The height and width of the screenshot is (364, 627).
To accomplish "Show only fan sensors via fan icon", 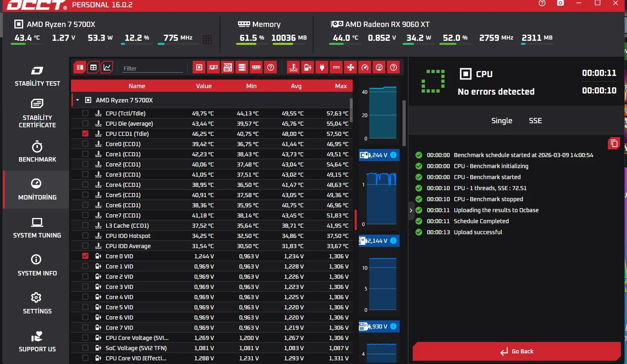I will click(351, 67).
